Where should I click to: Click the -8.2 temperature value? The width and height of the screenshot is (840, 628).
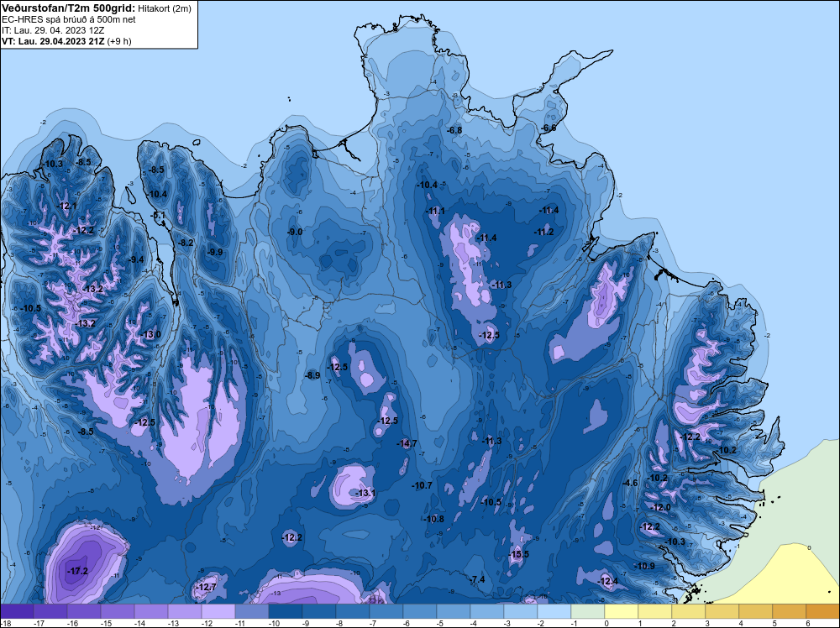pyautogui.click(x=186, y=243)
